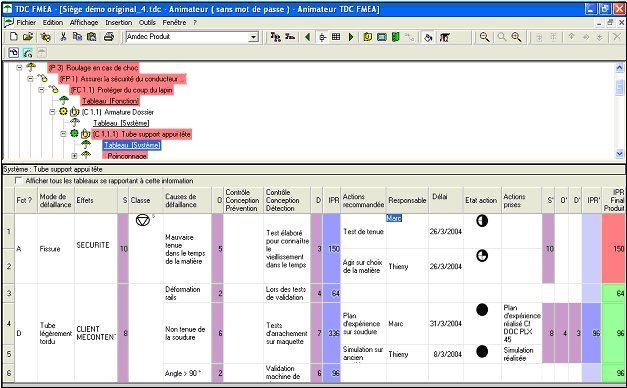Collapse the (FP 1) Assurer la sécurité node
This screenshot has width=627, height=388.
[x=30, y=79]
